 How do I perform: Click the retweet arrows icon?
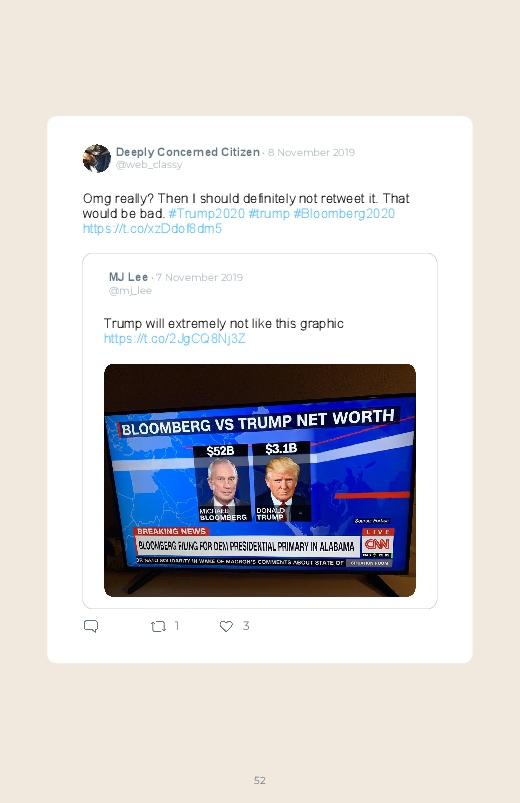[158, 626]
